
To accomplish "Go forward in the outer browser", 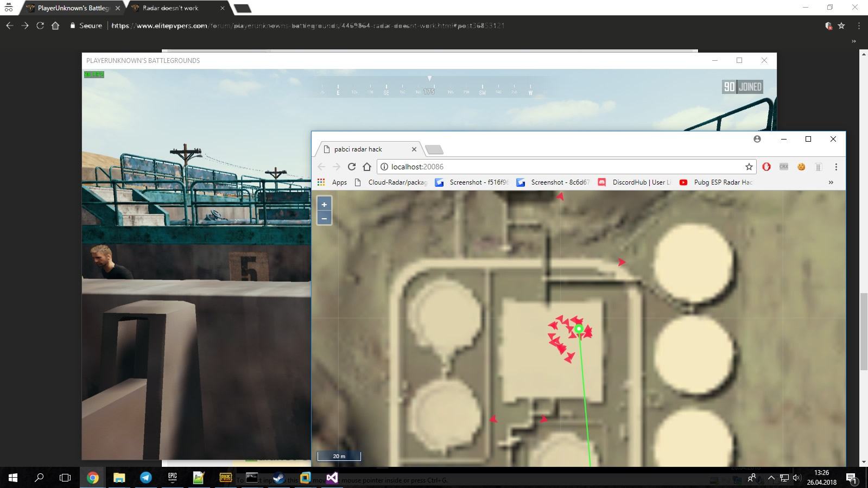I will pos(25,26).
